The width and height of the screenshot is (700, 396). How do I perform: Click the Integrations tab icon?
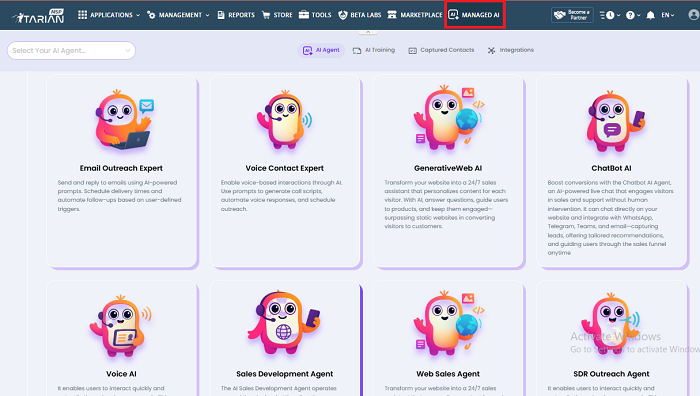pyautogui.click(x=492, y=50)
